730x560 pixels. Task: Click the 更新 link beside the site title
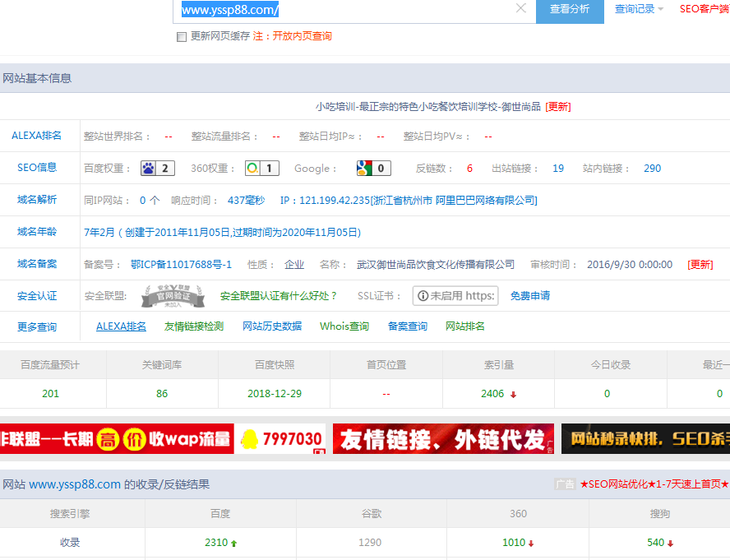point(558,107)
